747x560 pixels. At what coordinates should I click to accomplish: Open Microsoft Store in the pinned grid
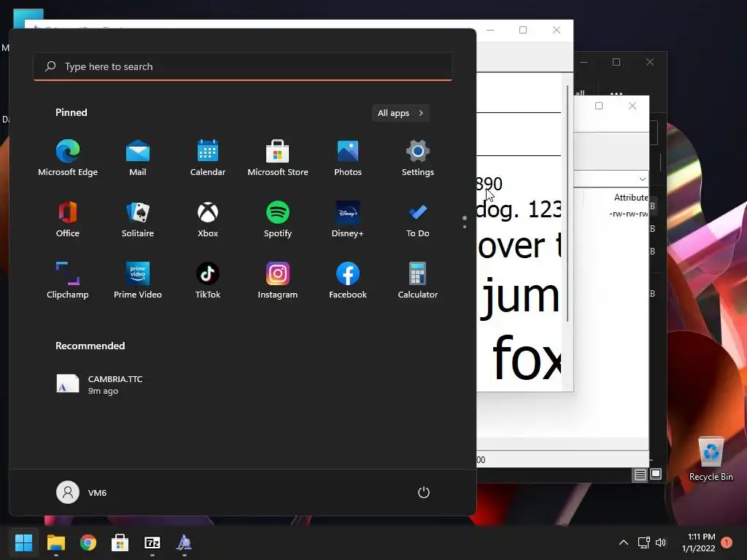tap(278, 157)
